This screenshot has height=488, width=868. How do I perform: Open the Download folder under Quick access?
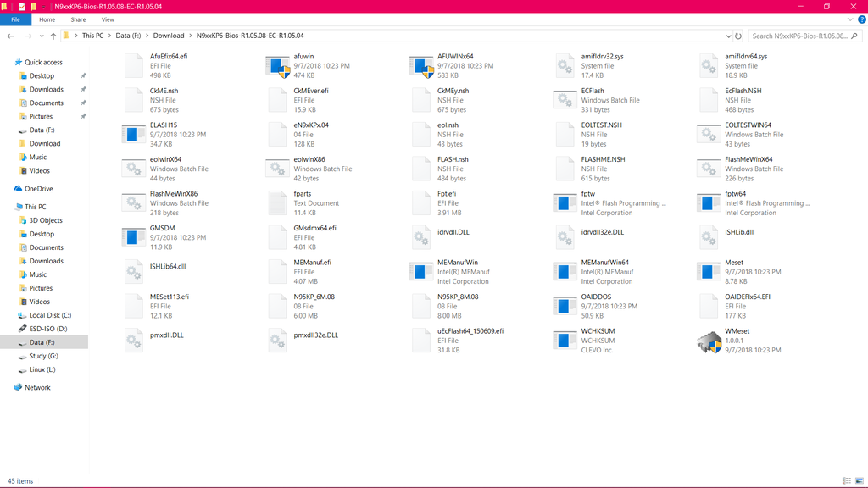coord(44,143)
